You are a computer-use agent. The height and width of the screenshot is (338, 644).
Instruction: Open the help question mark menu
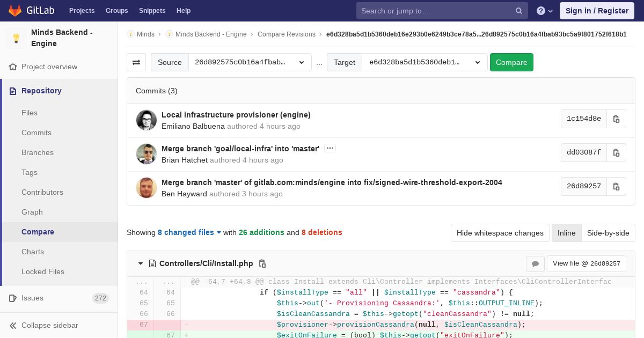click(545, 11)
